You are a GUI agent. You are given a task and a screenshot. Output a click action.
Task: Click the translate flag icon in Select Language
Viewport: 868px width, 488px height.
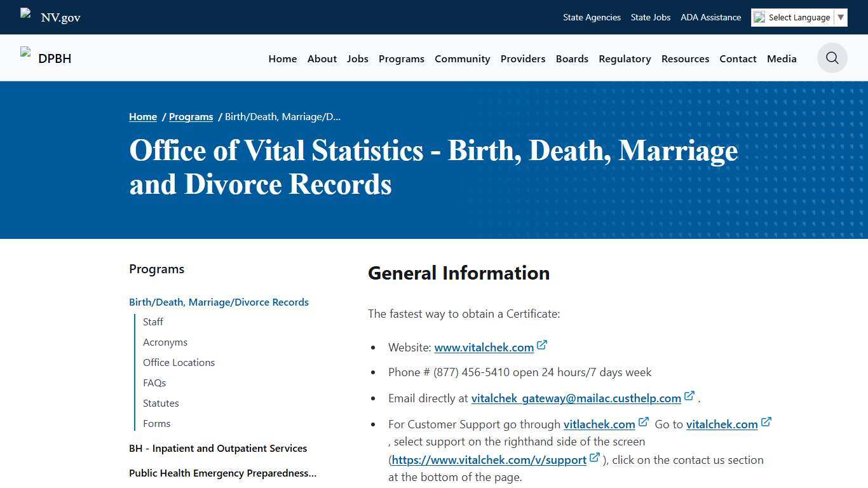pos(760,17)
